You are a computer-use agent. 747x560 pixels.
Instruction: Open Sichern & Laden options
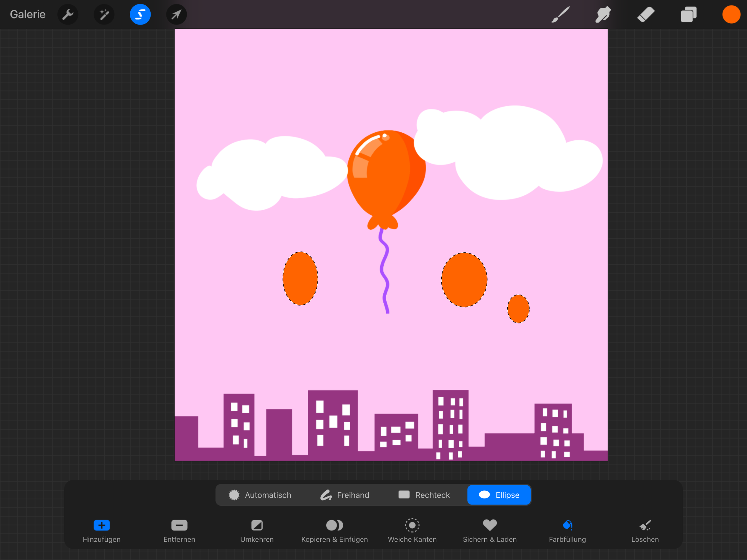pyautogui.click(x=490, y=531)
